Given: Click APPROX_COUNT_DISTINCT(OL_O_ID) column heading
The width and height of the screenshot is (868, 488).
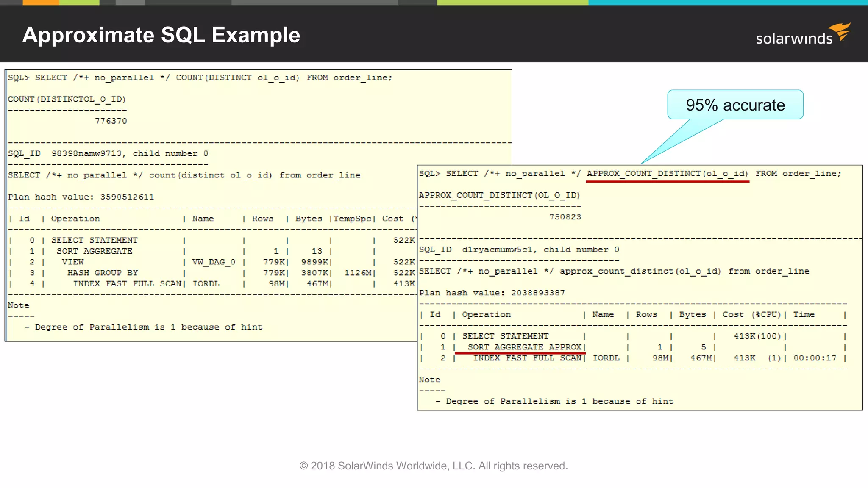Looking at the screenshot, I should tap(499, 195).
